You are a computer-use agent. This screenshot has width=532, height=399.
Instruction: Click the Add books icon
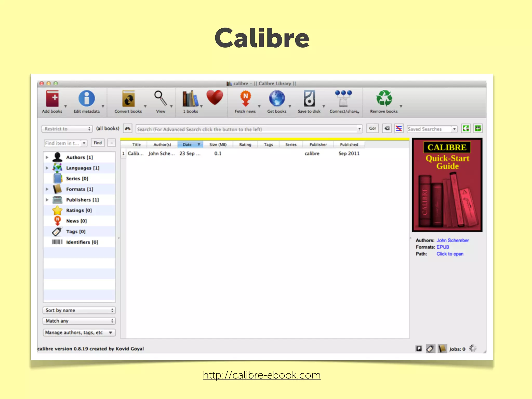[52, 98]
